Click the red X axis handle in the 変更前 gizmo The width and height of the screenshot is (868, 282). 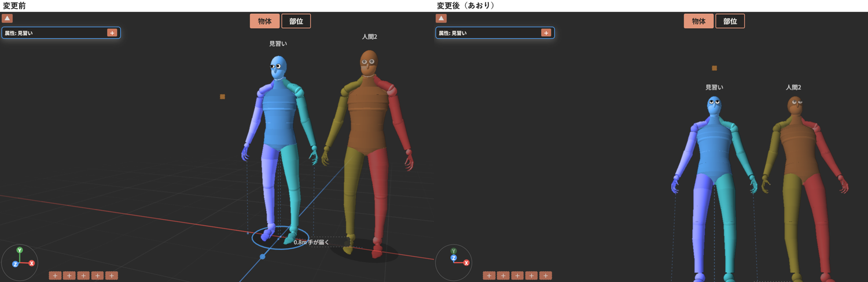point(32,263)
